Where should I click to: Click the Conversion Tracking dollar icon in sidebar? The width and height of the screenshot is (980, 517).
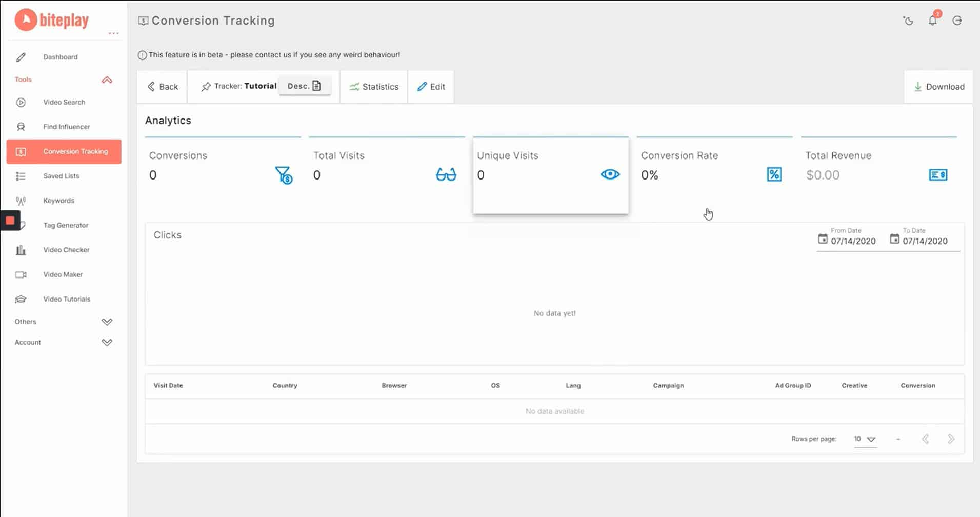coord(21,151)
